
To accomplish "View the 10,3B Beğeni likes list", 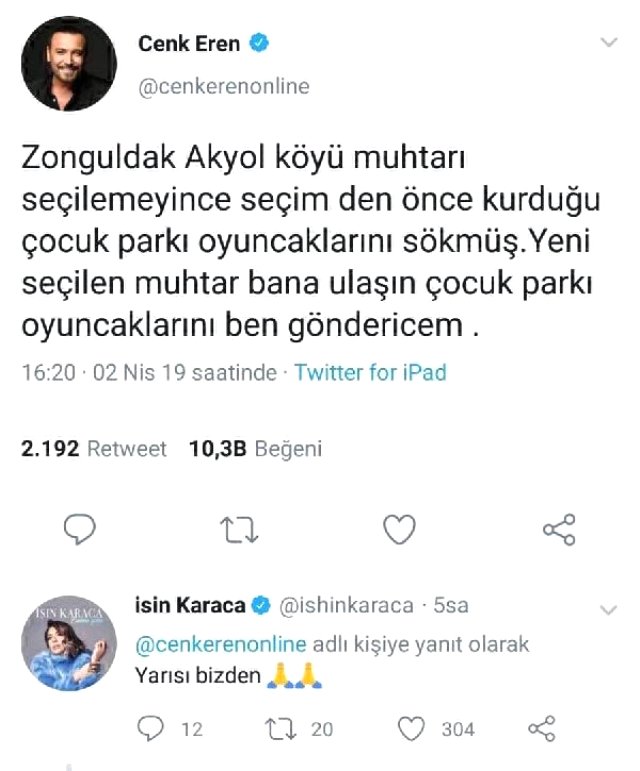I will click(255, 449).
